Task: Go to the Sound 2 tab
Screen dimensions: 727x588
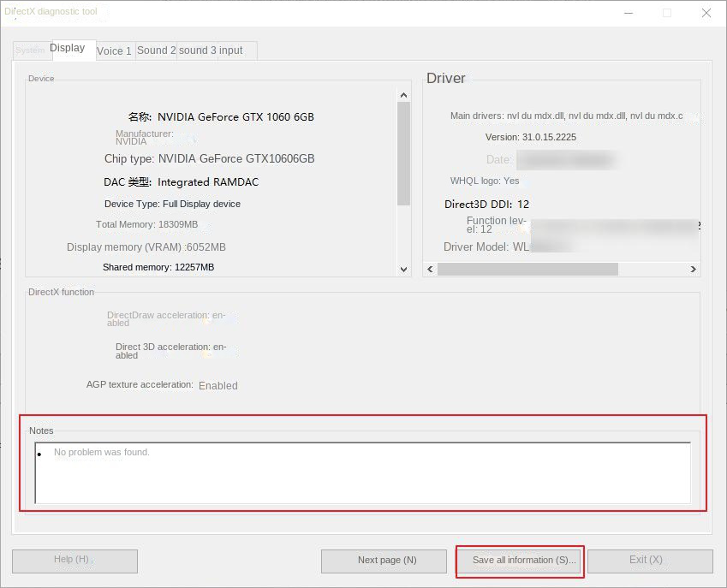Action: tap(156, 50)
